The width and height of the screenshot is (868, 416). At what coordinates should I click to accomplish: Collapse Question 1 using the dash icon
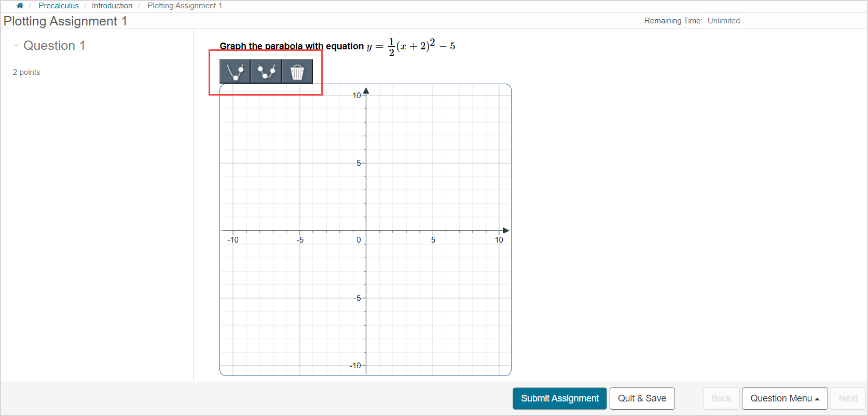(x=17, y=45)
